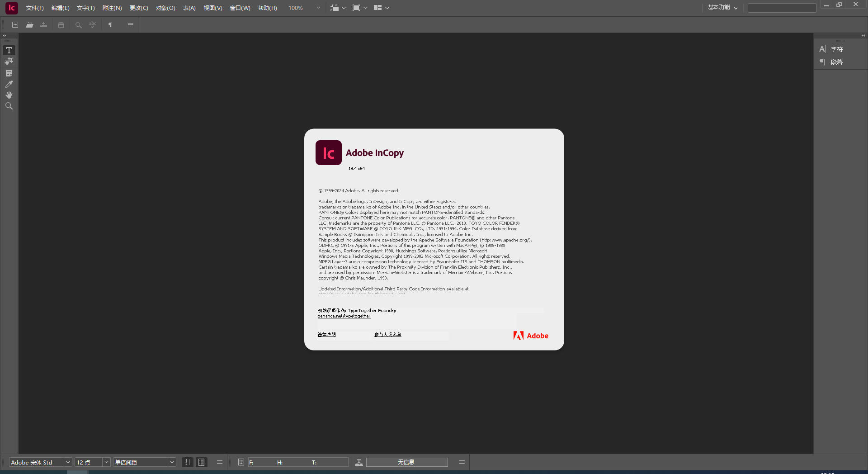The height and width of the screenshot is (474, 868).
Task: Click the Ic icon in About dialog
Action: click(x=329, y=153)
